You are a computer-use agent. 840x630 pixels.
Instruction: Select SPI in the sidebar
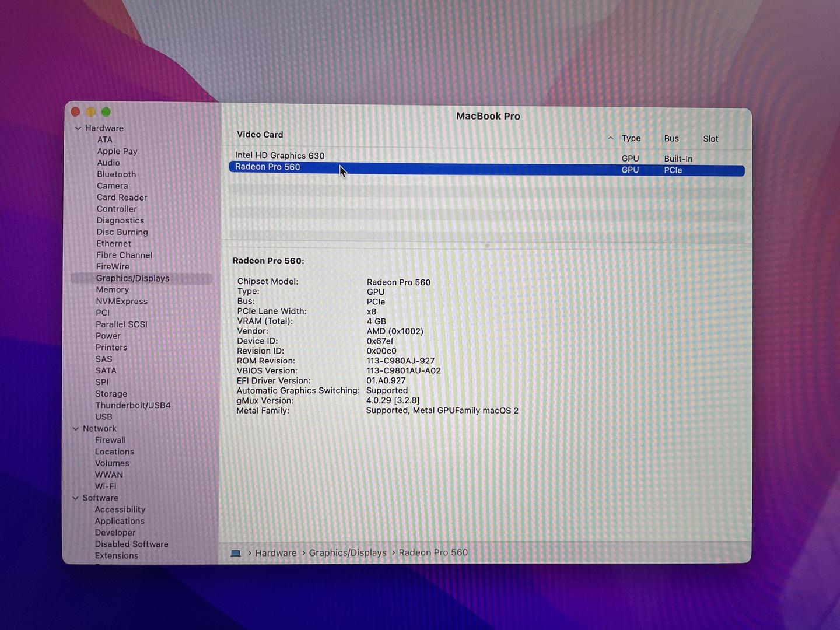[x=102, y=383]
